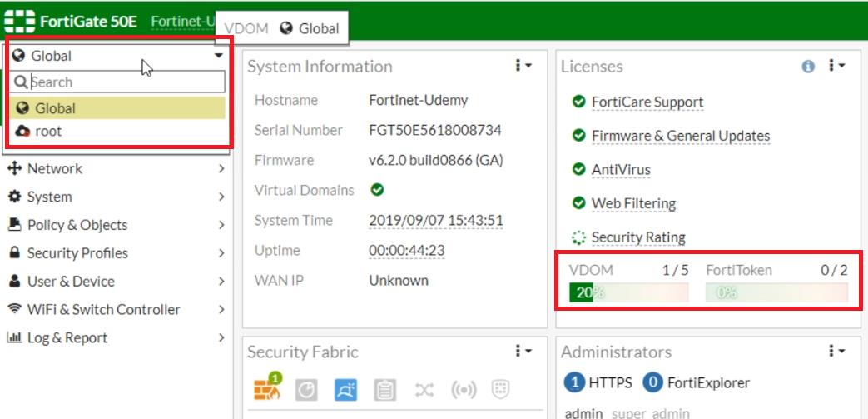Click the VDOM search input field
This screenshot has width=868, height=419.
[117, 82]
